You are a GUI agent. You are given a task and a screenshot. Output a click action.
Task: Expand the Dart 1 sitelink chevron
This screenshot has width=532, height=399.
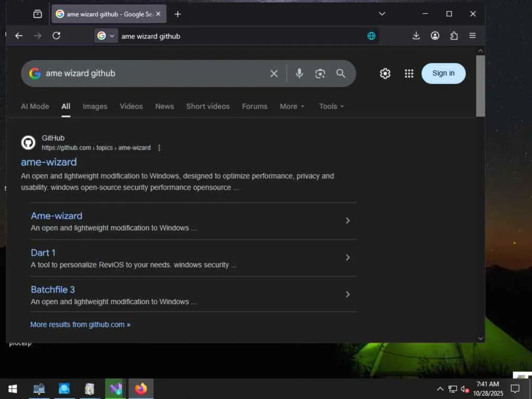[348, 258]
